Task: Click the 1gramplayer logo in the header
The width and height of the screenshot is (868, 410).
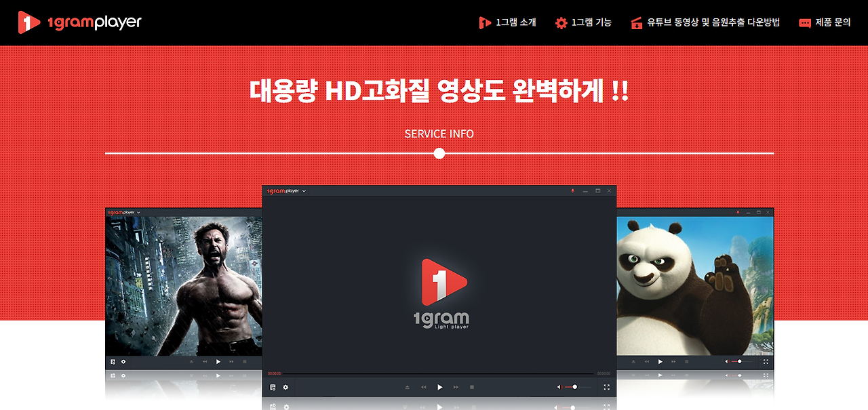Action: coord(80,22)
